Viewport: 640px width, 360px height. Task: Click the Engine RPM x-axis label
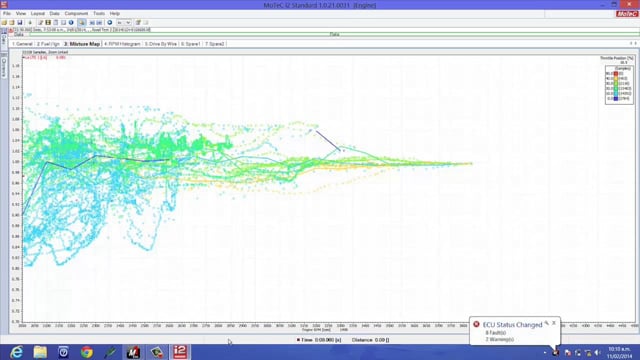[x=316, y=329]
